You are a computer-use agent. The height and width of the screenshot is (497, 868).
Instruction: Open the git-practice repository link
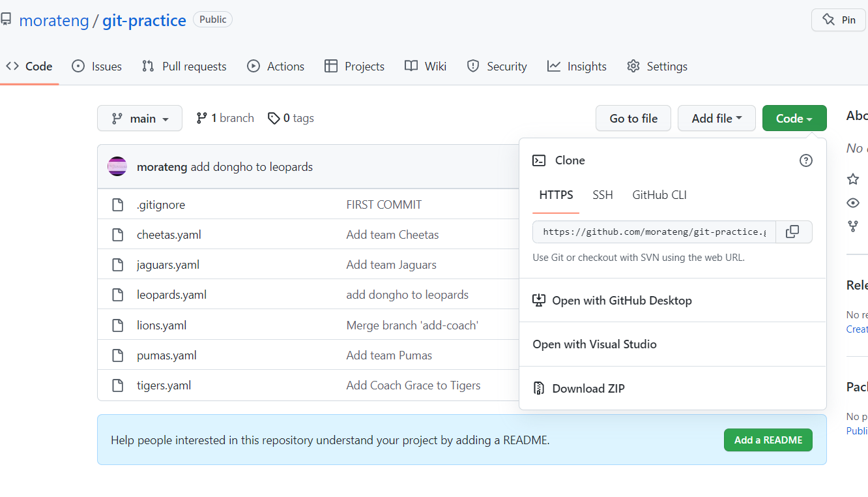click(144, 20)
